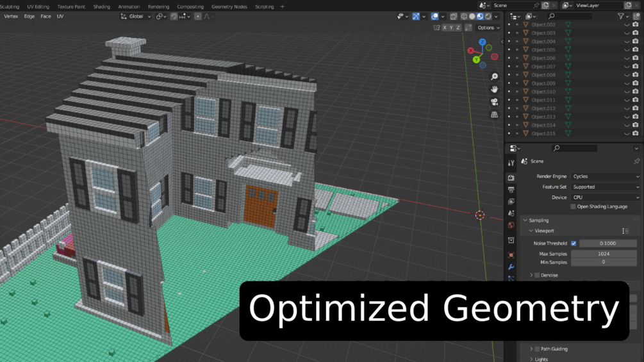Open the UV Editing workspace tab
Screen dimensions: 644x362
coord(38,6)
